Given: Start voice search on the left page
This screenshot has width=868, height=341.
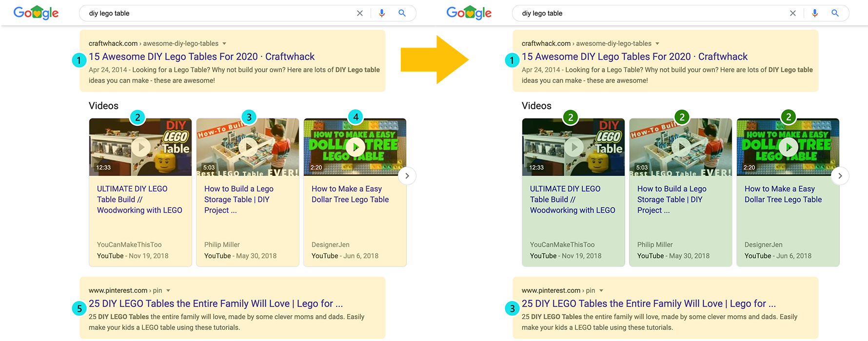Looking at the screenshot, I should coord(382,13).
